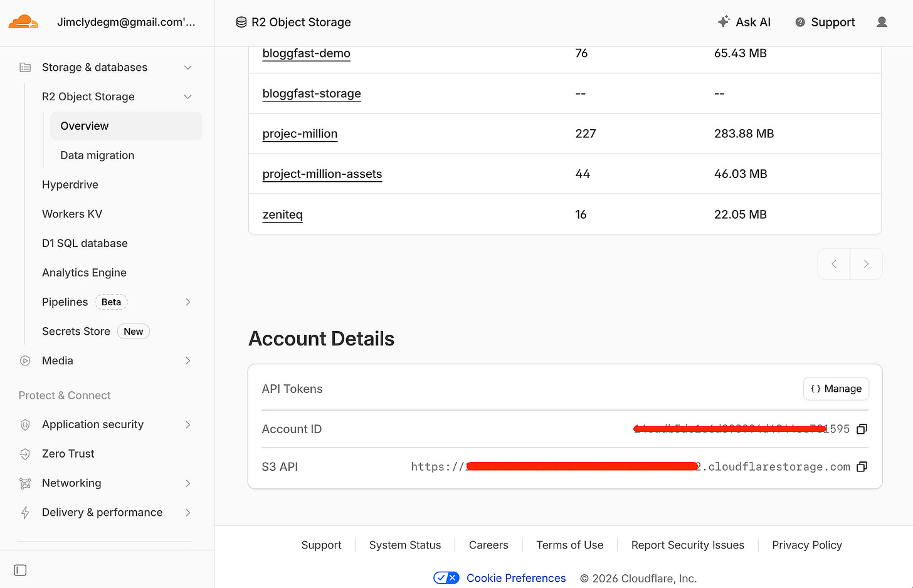Open the Support menu
Viewport: 913px width, 588px height.
pos(825,22)
